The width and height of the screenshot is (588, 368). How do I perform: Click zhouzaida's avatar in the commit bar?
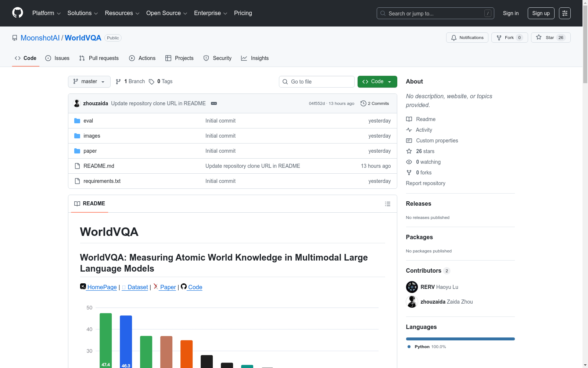click(77, 103)
